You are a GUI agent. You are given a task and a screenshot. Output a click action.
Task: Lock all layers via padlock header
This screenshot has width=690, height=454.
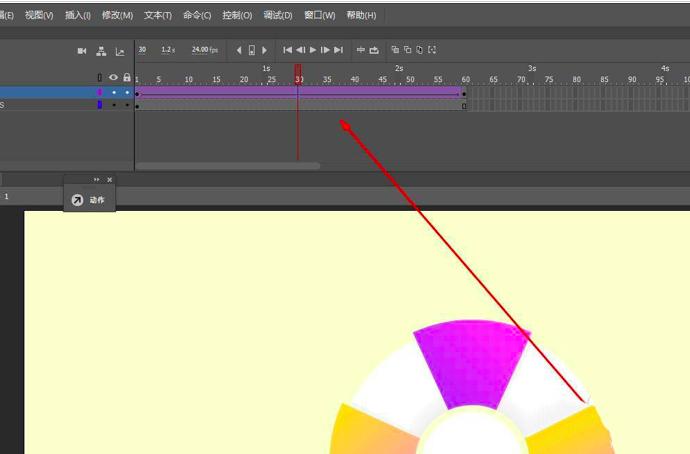tap(127, 77)
